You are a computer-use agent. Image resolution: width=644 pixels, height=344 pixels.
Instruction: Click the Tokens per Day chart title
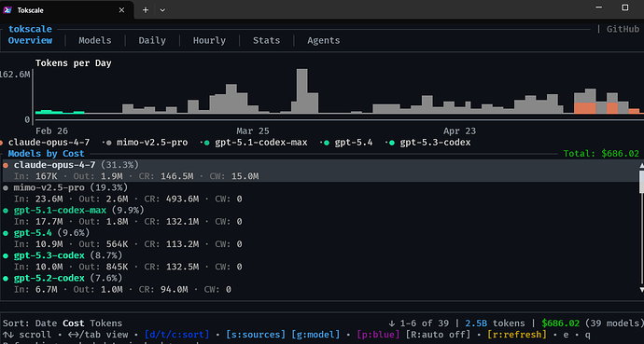[73, 63]
